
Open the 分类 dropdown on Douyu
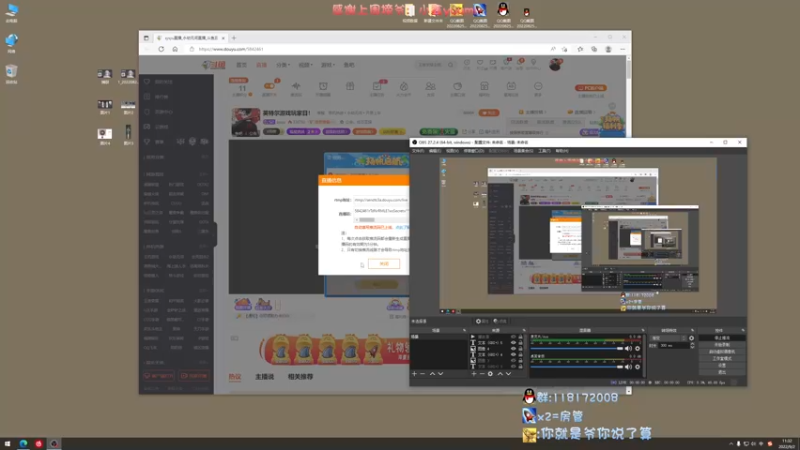tap(283, 65)
